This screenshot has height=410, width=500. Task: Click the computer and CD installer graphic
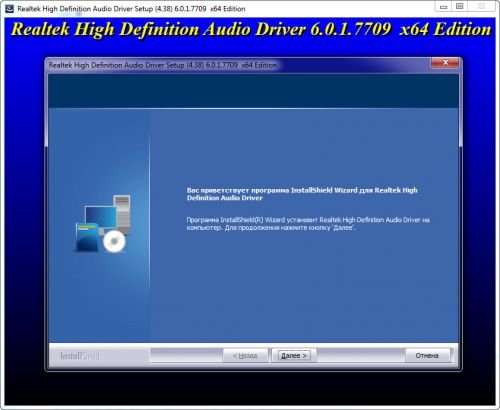point(103,224)
